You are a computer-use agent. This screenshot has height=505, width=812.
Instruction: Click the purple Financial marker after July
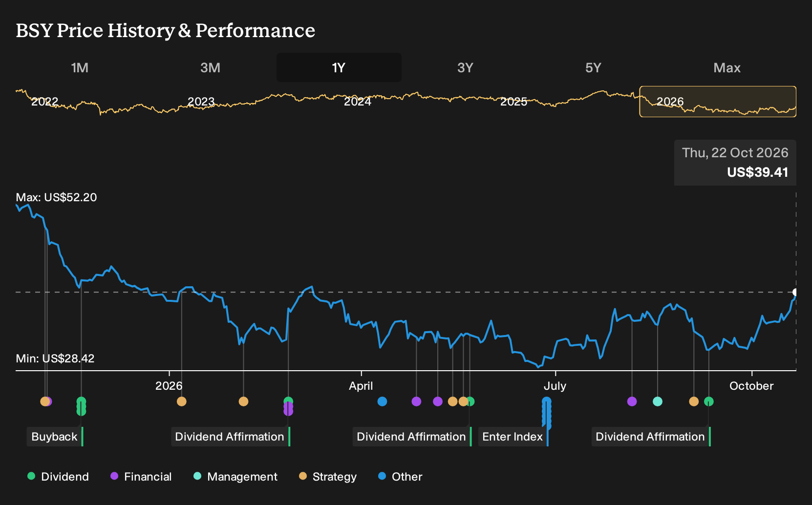point(632,401)
